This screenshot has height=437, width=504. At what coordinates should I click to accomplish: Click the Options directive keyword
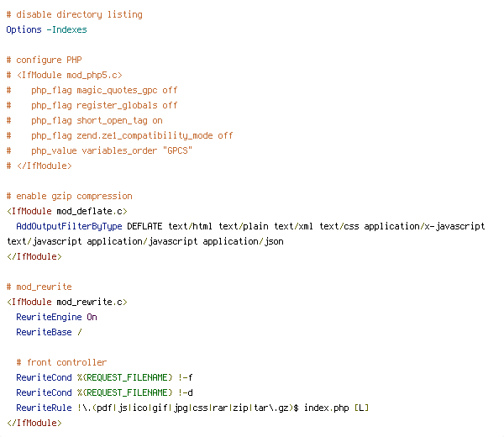click(24, 29)
